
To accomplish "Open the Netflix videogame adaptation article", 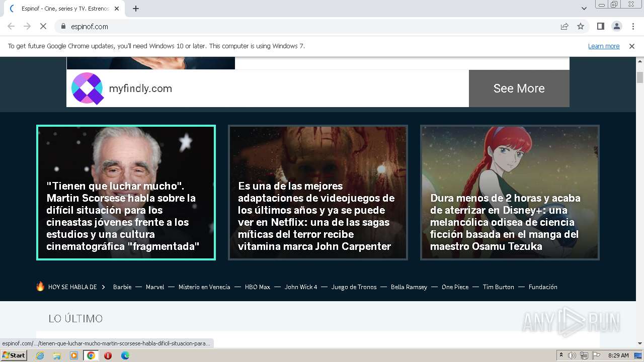I will (318, 193).
